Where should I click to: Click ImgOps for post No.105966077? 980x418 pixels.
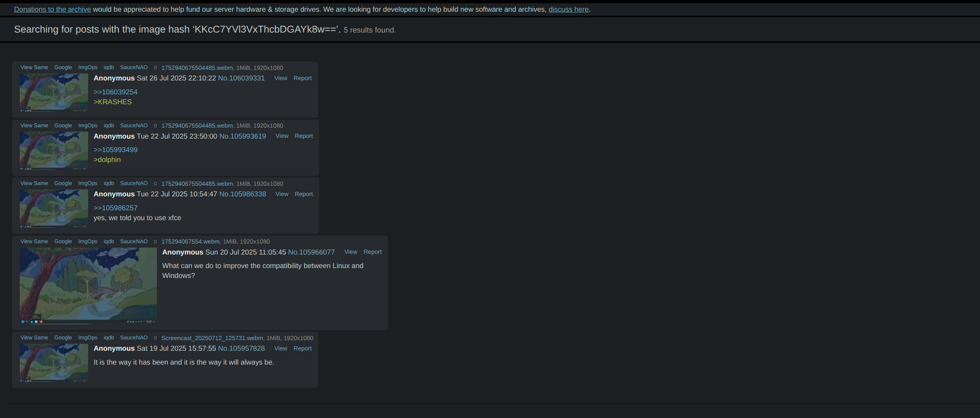click(x=88, y=241)
